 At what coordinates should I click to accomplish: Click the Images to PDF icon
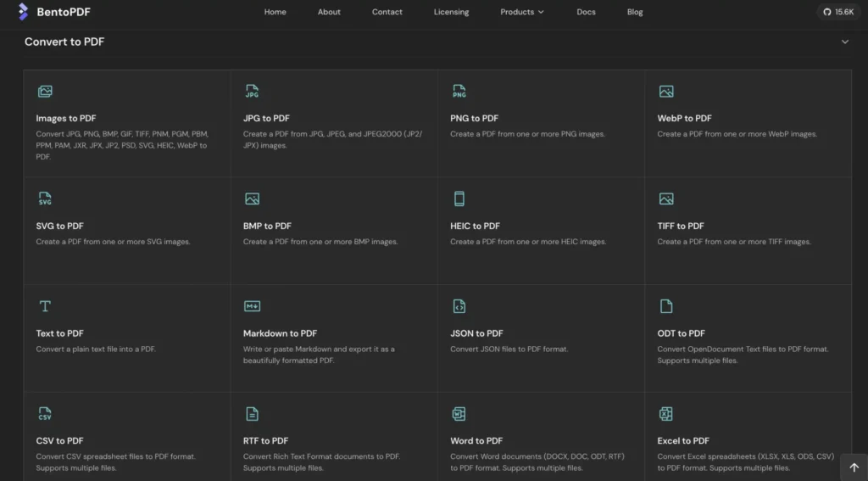click(x=45, y=92)
